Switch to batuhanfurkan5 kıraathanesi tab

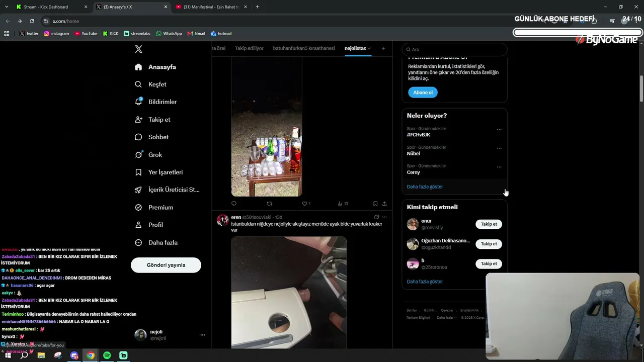click(x=304, y=48)
